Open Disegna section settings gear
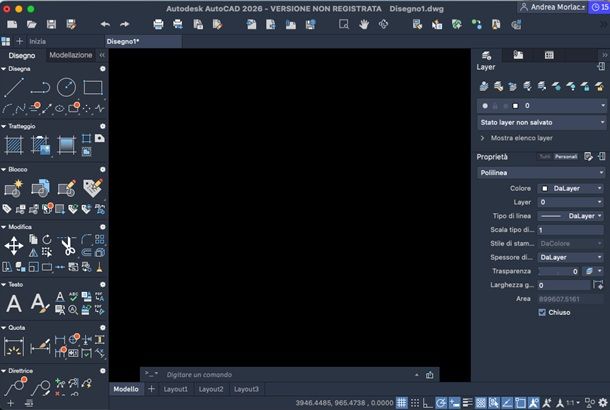Image resolution: width=610 pixels, height=410 pixels. click(x=103, y=68)
